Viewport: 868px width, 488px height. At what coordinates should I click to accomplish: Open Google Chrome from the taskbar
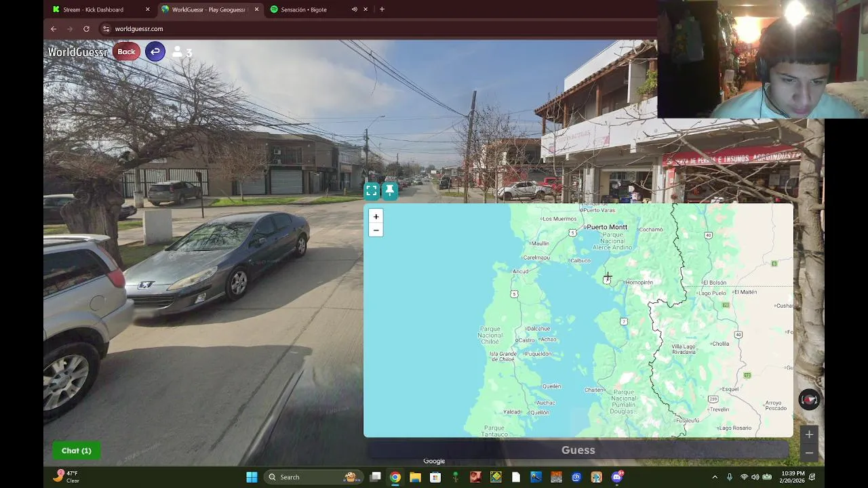point(395,477)
